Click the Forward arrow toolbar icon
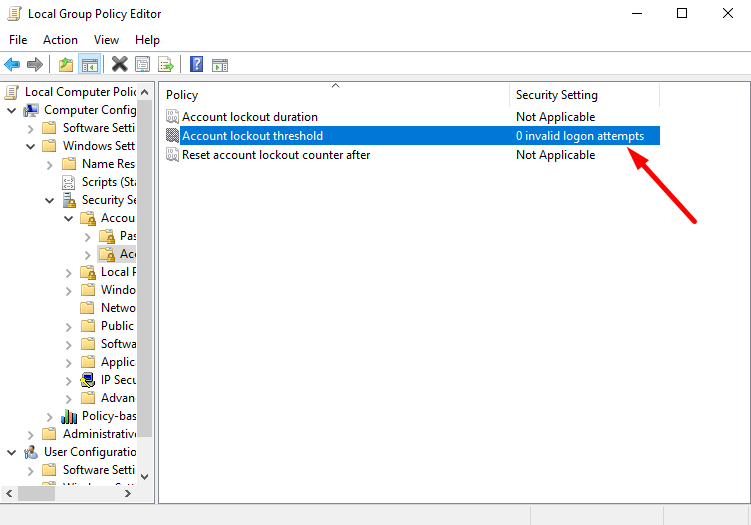Screen dimensions: 751x525 [x=34, y=64]
